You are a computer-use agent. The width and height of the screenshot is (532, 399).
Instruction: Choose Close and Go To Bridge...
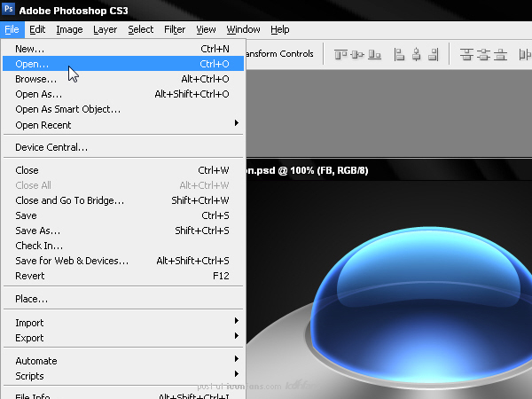123,200
